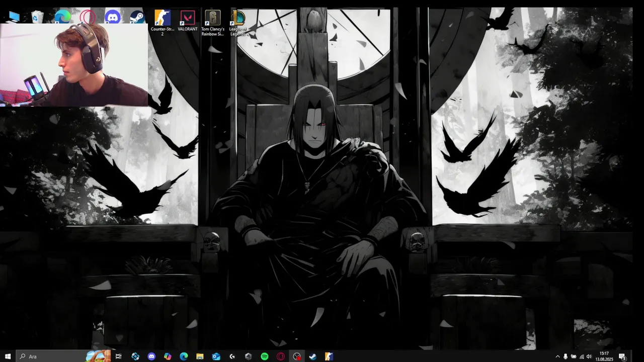Open the volume control tray icon
Viewport: 644px width, 362px height.
[x=589, y=356]
